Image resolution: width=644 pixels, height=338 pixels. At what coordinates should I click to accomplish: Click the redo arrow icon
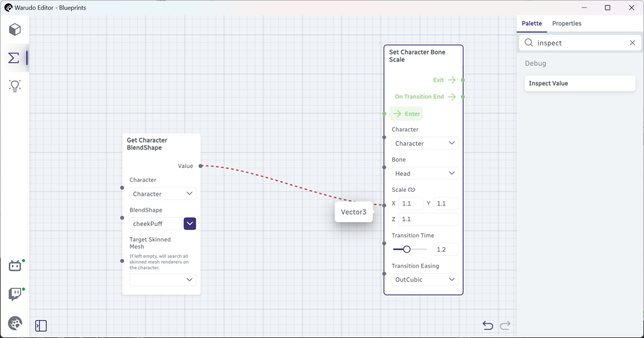[x=505, y=325]
